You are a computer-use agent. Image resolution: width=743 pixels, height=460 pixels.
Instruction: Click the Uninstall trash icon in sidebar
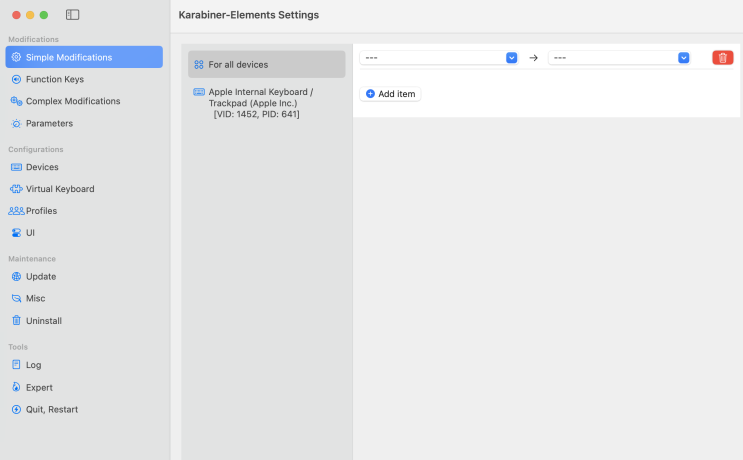pyautogui.click(x=16, y=320)
